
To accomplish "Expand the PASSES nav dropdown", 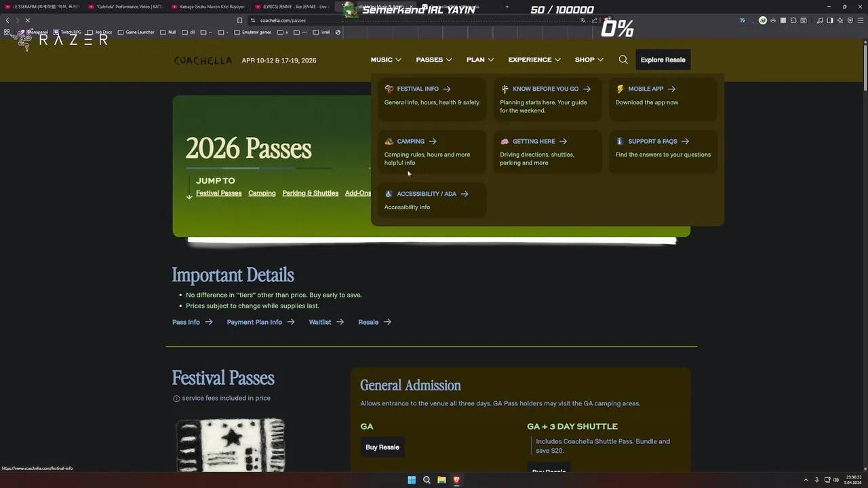I will [x=434, y=60].
